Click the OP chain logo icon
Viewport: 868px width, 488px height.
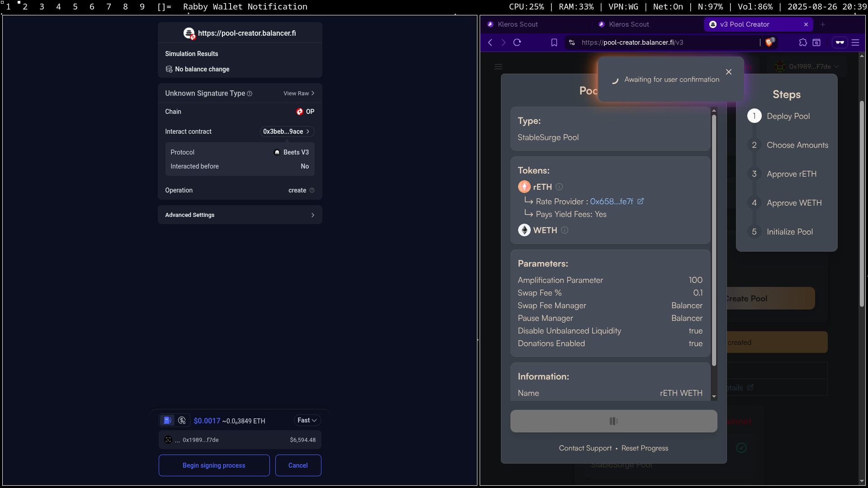pyautogui.click(x=299, y=112)
